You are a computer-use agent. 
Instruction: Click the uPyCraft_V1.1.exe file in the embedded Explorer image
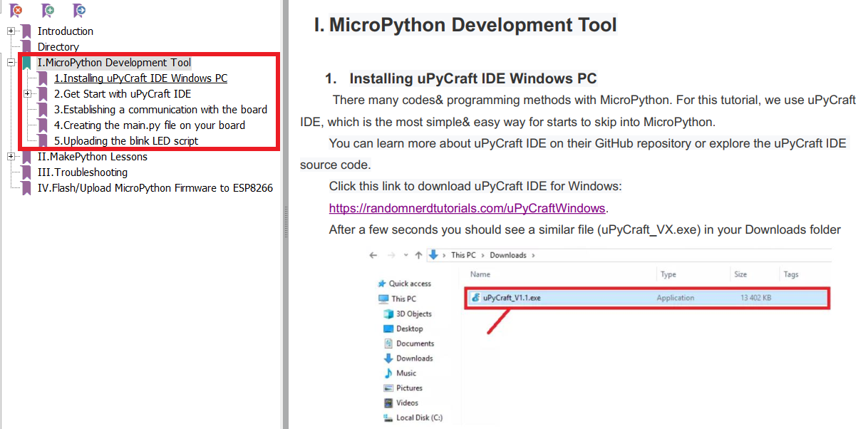tap(647, 298)
